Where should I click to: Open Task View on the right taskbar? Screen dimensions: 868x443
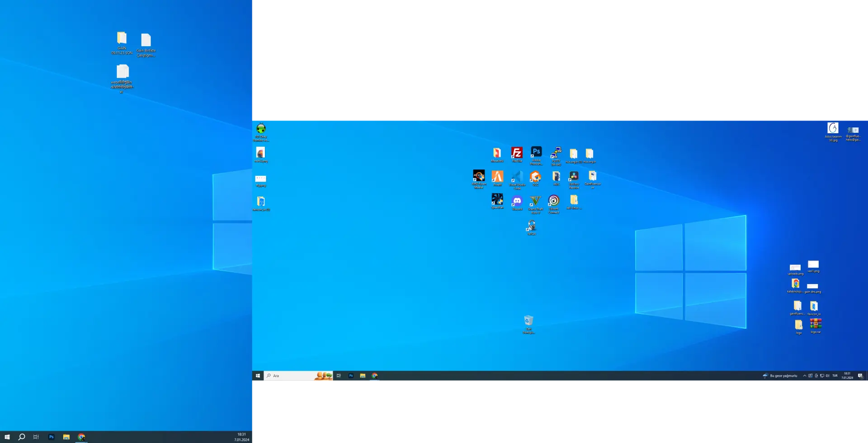[x=339, y=376]
